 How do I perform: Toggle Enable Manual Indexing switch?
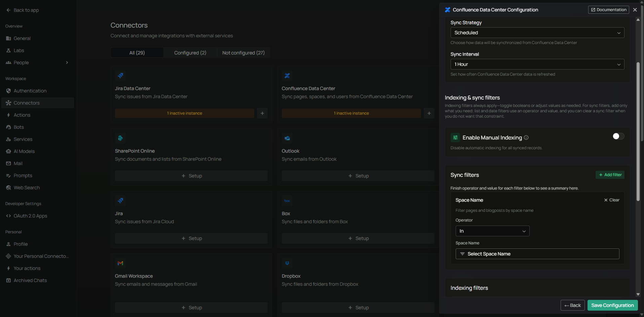(x=618, y=136)
